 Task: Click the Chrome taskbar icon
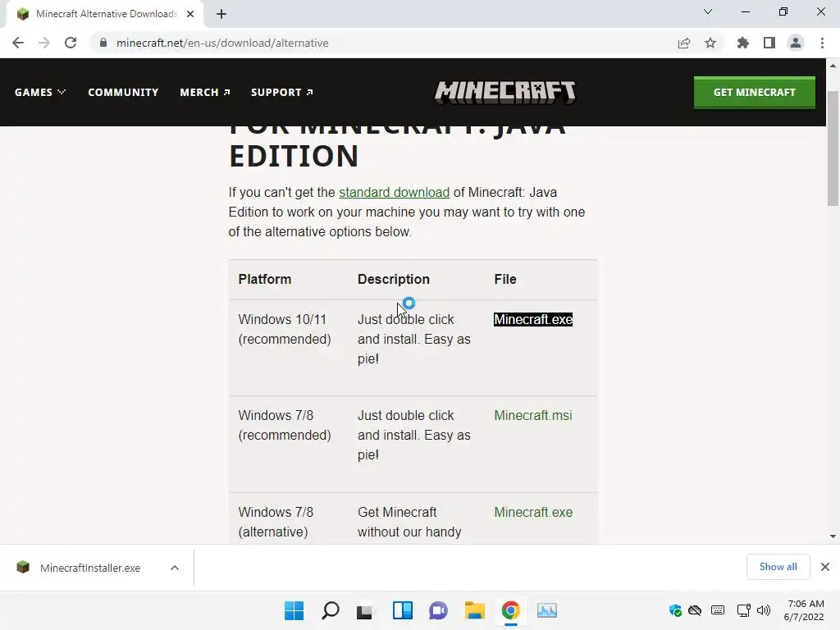[510, 610]
